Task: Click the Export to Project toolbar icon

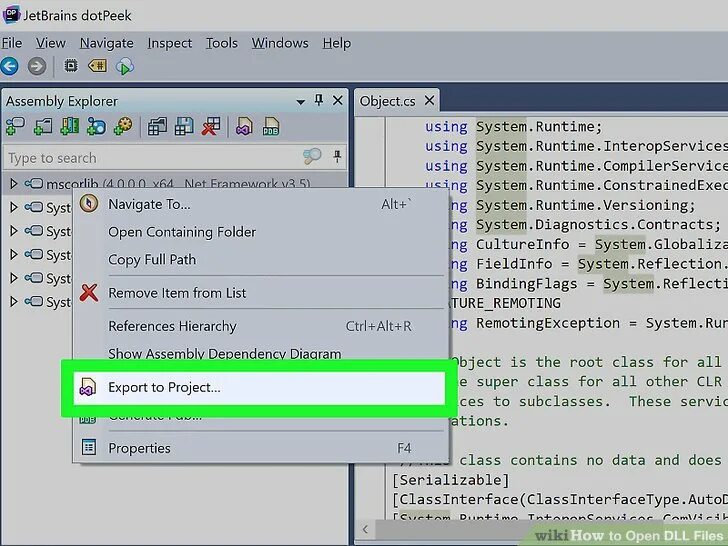Action: 244,126
